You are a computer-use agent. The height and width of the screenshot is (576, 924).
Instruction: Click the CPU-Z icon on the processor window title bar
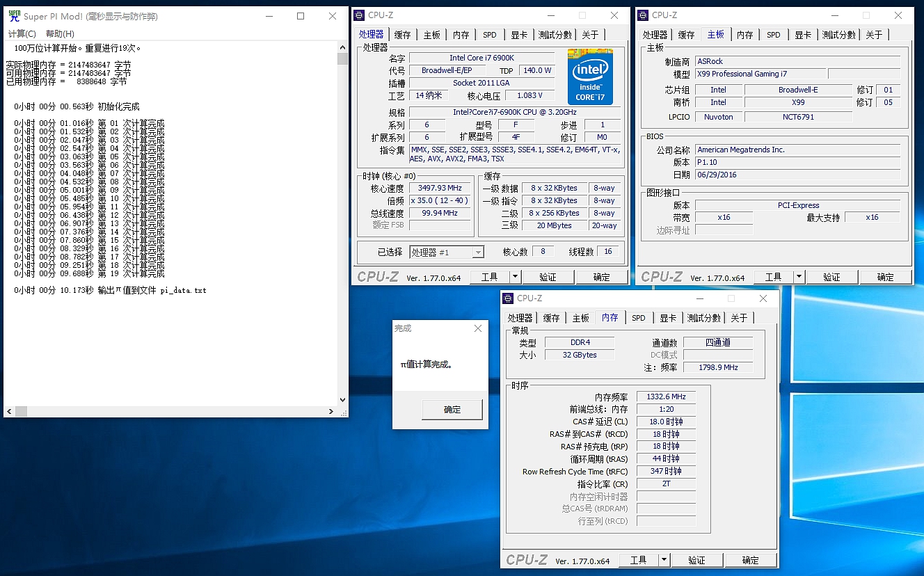point(360,15)
